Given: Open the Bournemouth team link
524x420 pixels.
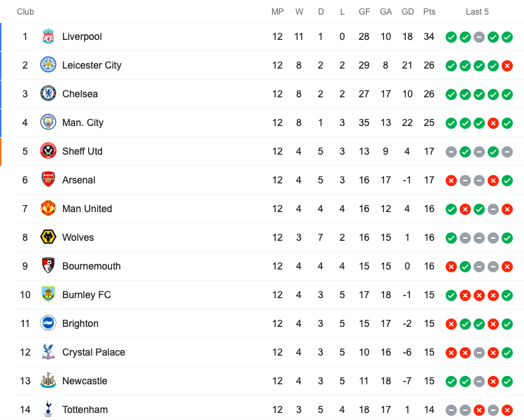Looking at the screenshot, I should click(91, 266).
